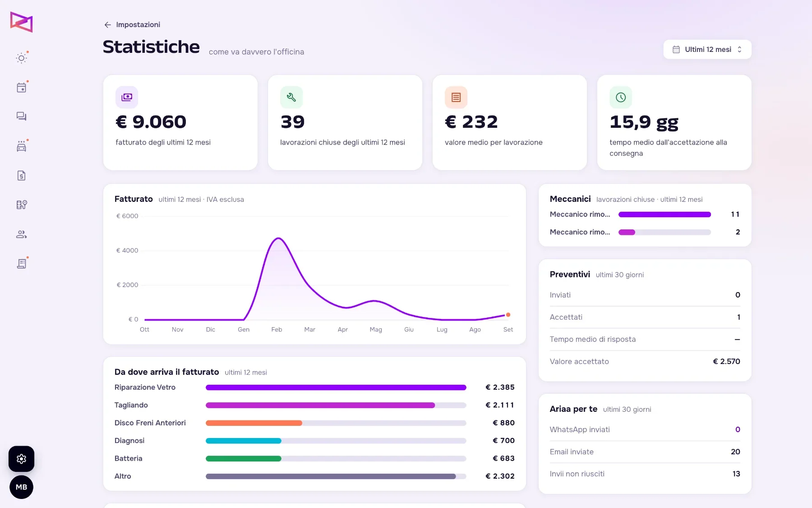Image resolution: width=812 pixels, height=508 pixels.
Task: Click the MB user avatar
Action: (x=21, y=487)
